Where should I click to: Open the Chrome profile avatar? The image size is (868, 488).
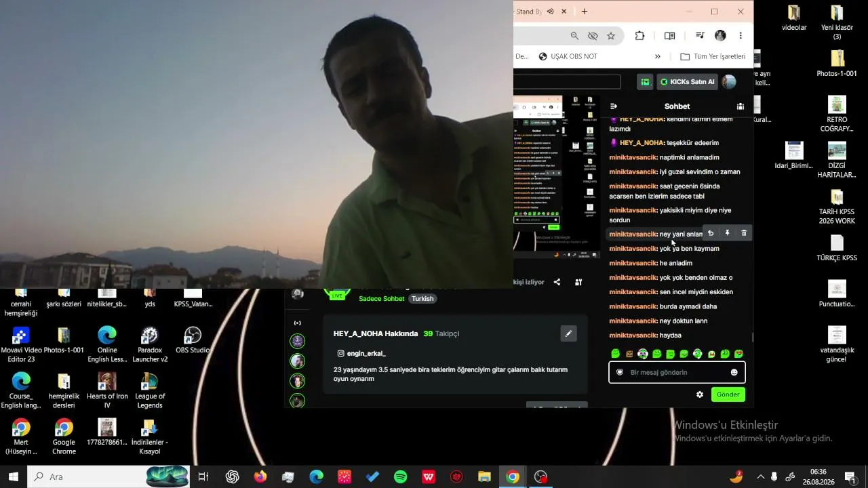(x=720, y=36)
